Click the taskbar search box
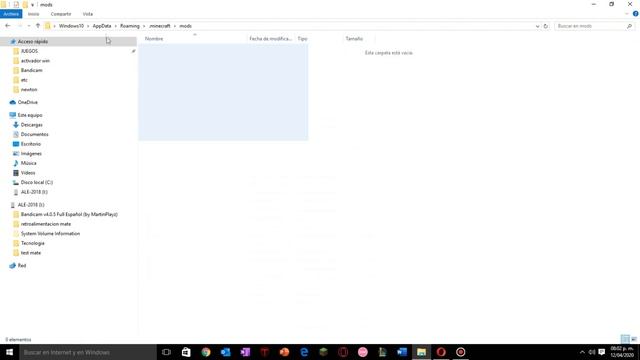640x360 pixels. [x=88, y=352]
